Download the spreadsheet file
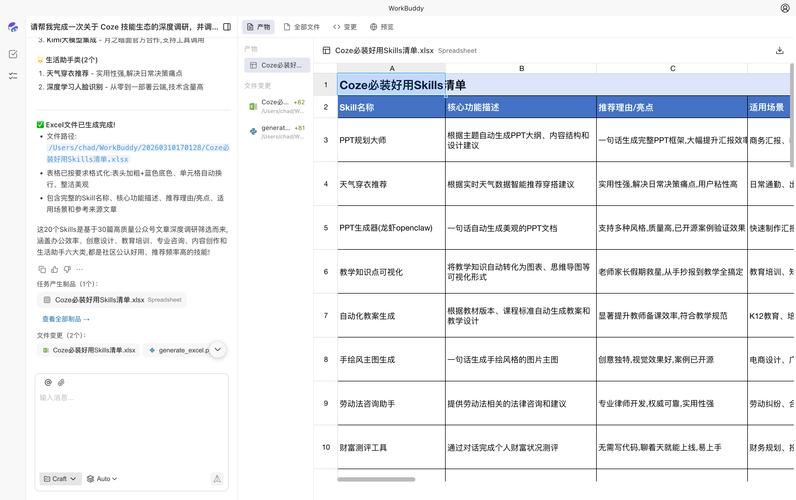 click(x=780, y=50)
